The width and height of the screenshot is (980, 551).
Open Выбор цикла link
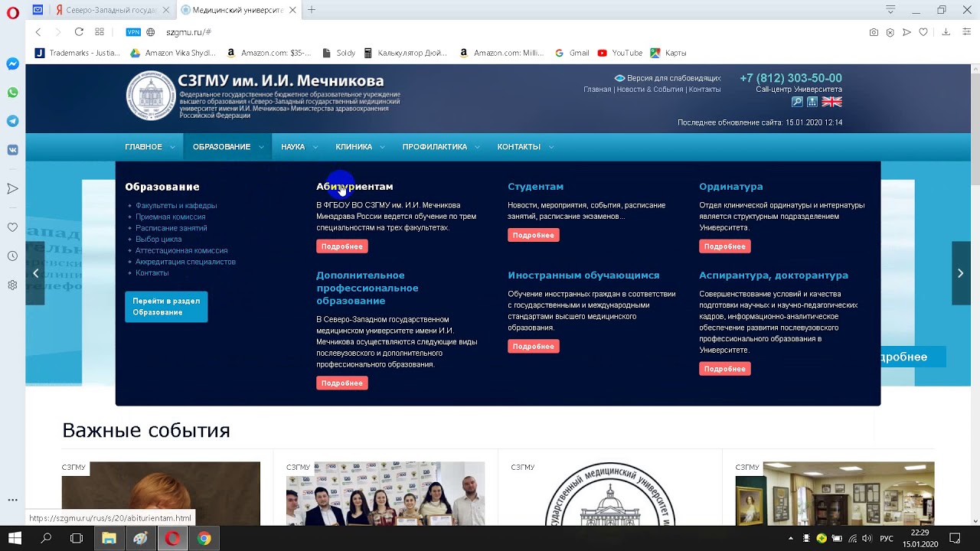click(158, 239)
